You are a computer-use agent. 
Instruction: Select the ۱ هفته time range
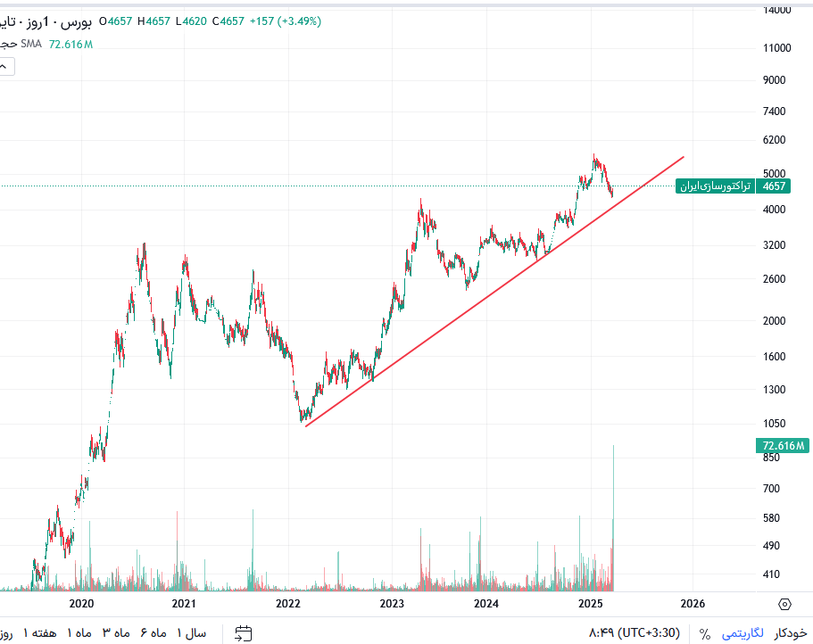point(39,633)
